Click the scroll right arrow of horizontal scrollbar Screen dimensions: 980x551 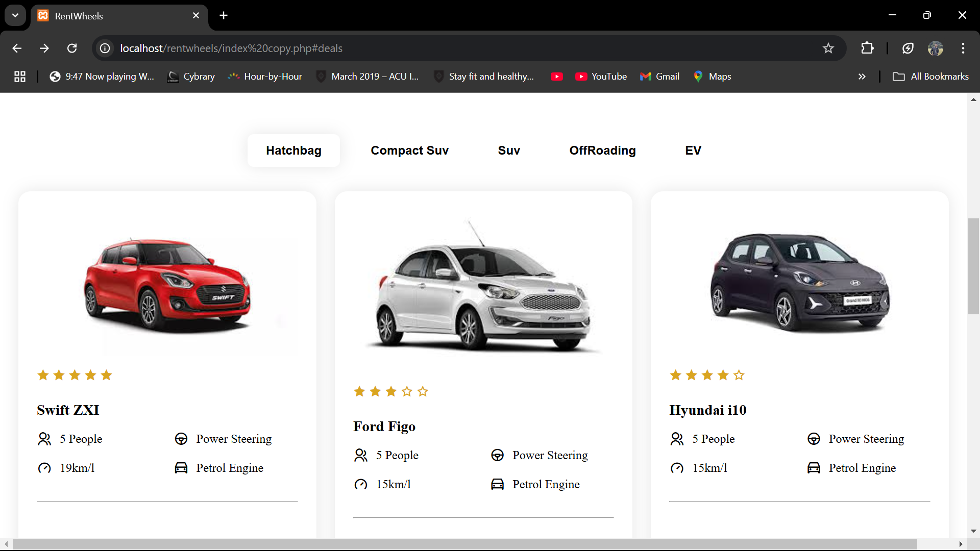961,544
